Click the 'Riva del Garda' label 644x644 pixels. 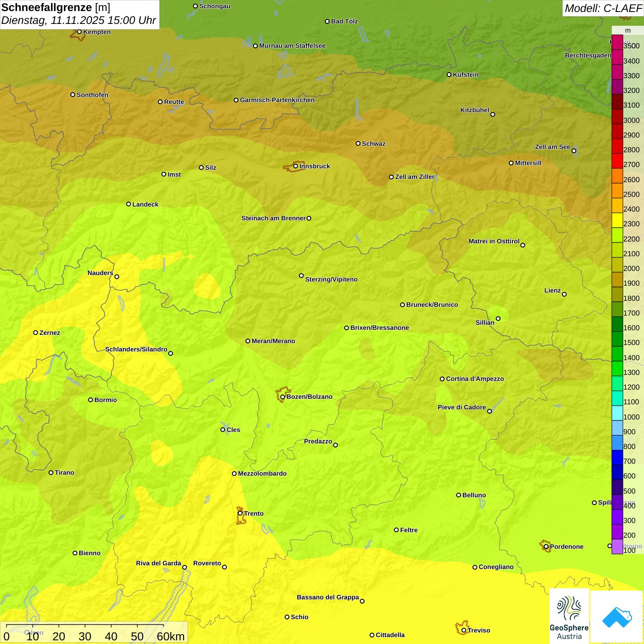click(159, 563)
